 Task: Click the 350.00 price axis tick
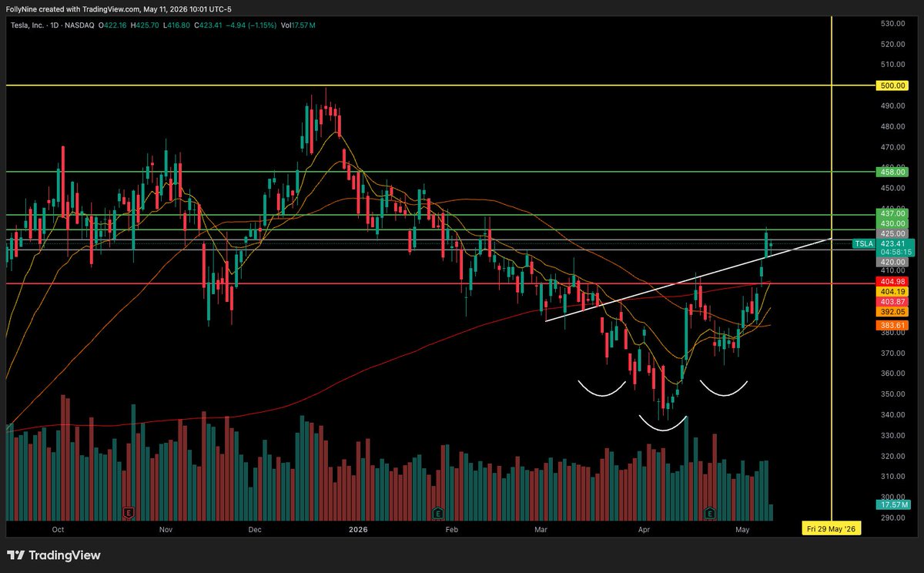(x=893, y=394)
